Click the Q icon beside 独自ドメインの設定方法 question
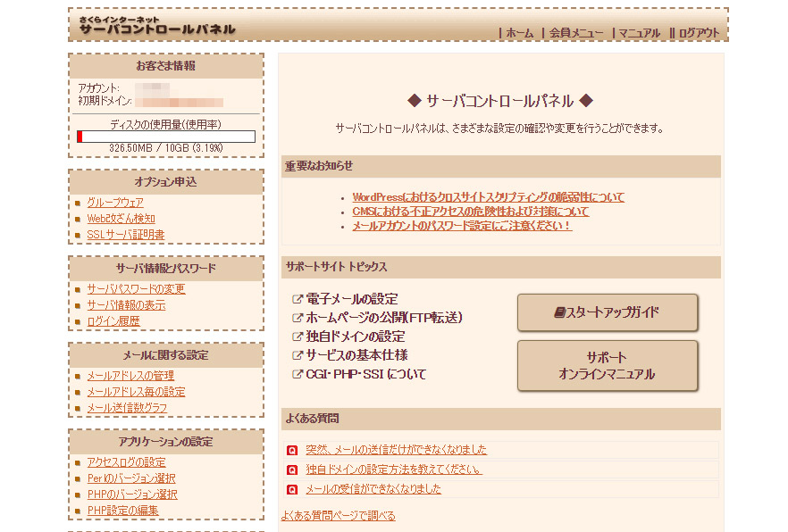Screen dimensions: 788x532 click(x=291, y=470)
